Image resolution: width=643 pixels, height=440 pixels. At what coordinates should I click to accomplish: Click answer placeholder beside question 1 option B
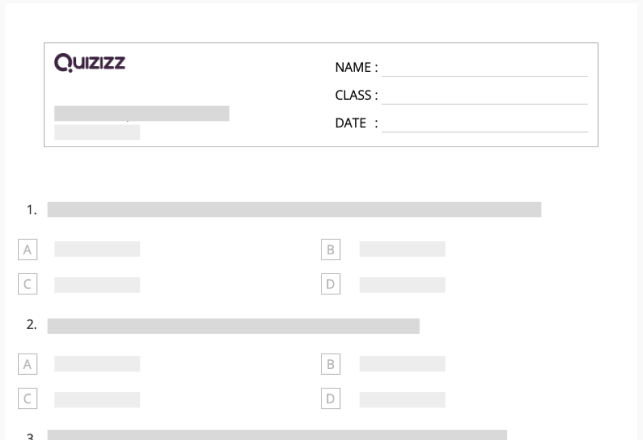(402, 249)
